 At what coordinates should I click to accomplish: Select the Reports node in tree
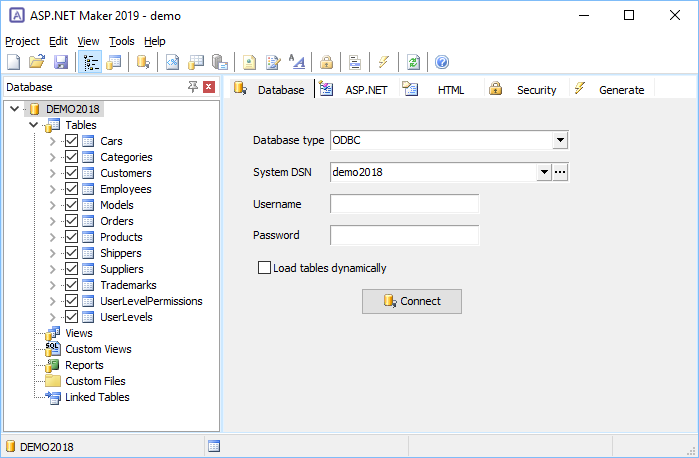coord(84,365)
